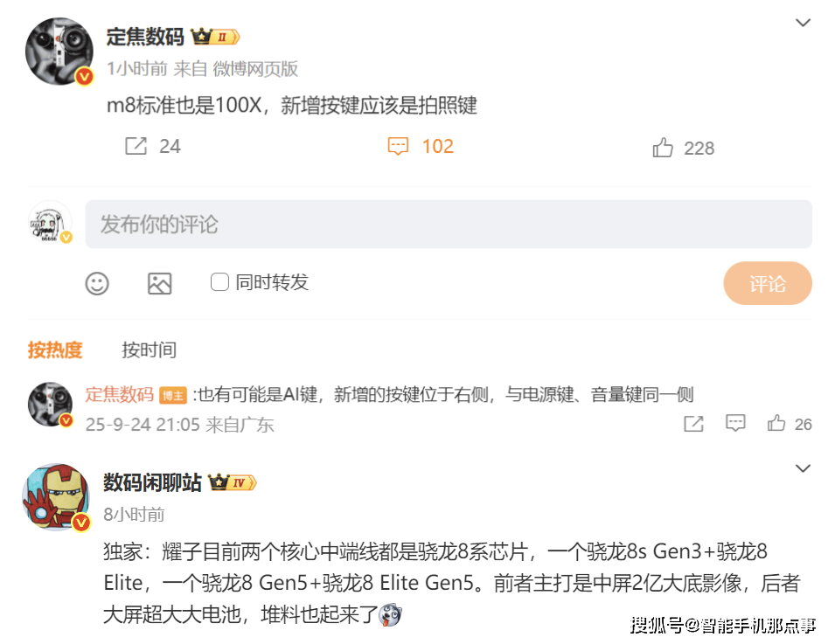Image resolution: width=835 pixels, height=644 pixels.
Task: Like the comment showing 26 likes
Action: coord(776,423)
